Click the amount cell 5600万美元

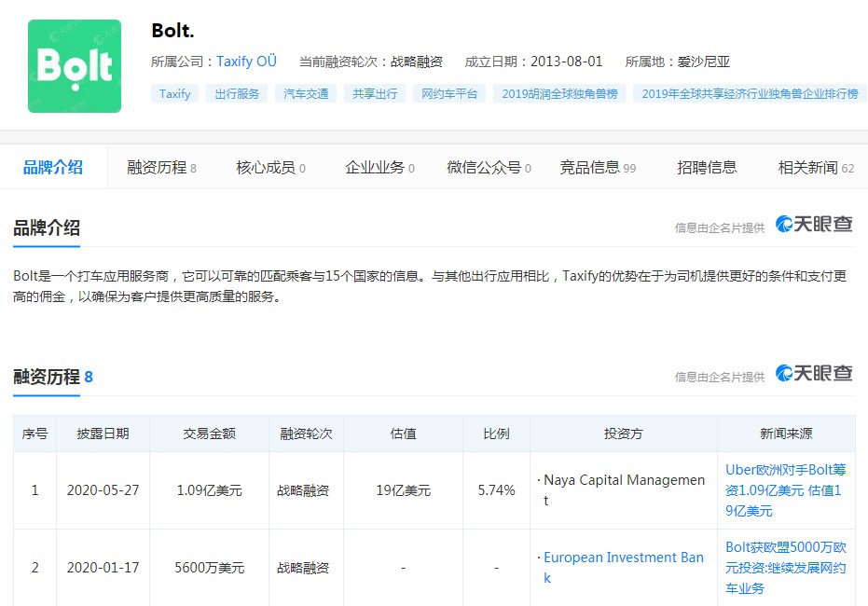[209, 568]
